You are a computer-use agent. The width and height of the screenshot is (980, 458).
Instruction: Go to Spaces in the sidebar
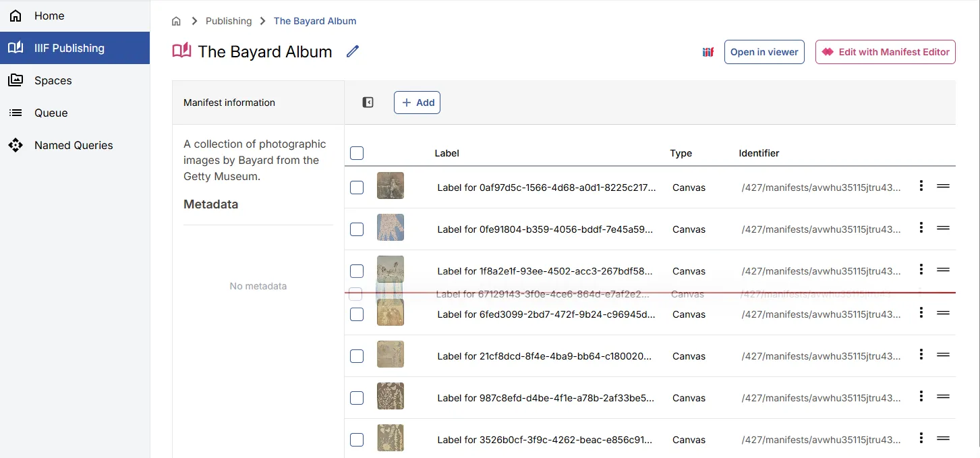point(53,80)
